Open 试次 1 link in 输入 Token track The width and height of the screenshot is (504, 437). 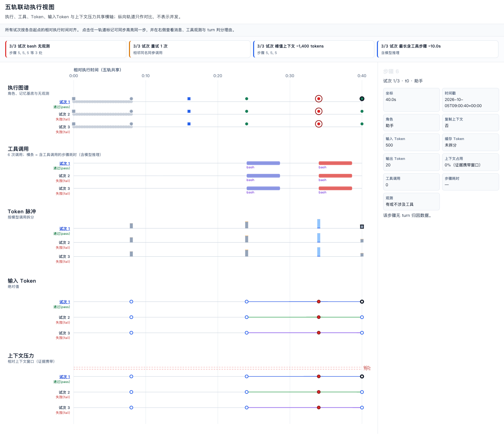coord(65,302)
